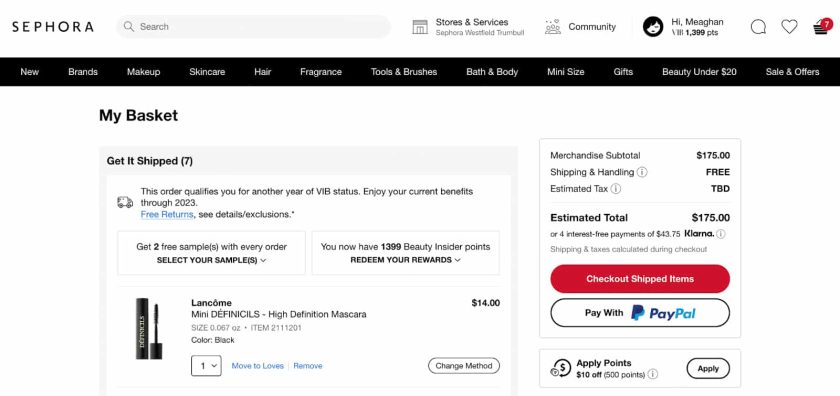This screenshot has width=840, height=396.
Task: Click ITEM 2111201 text
Action: [x=276, y=327]
